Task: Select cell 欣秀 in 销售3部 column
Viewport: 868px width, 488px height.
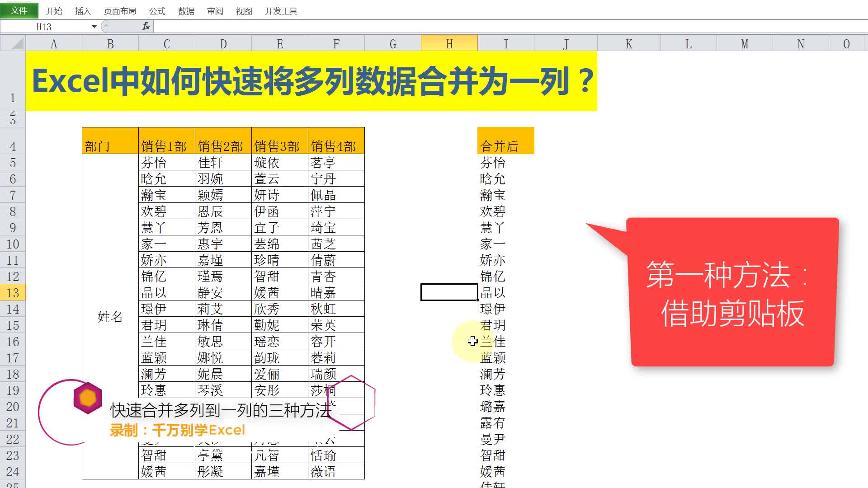Action: (280, 309)
